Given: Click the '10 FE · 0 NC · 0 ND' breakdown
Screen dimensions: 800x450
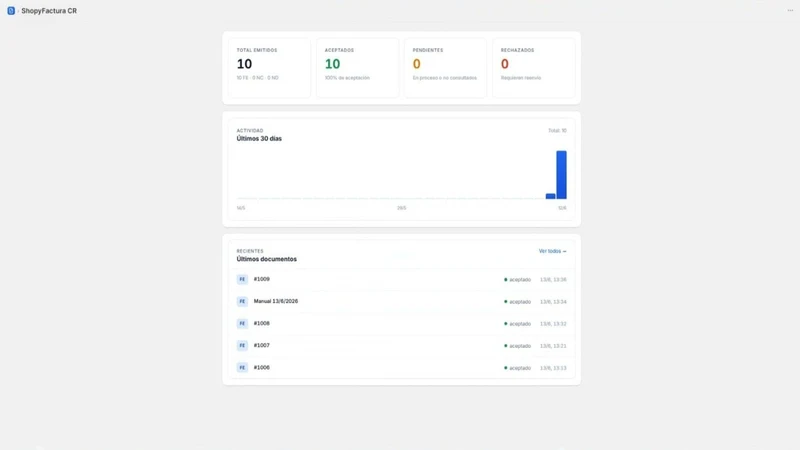Looking at the screenshot, I should pyautogui.click(x=258, y=78).
